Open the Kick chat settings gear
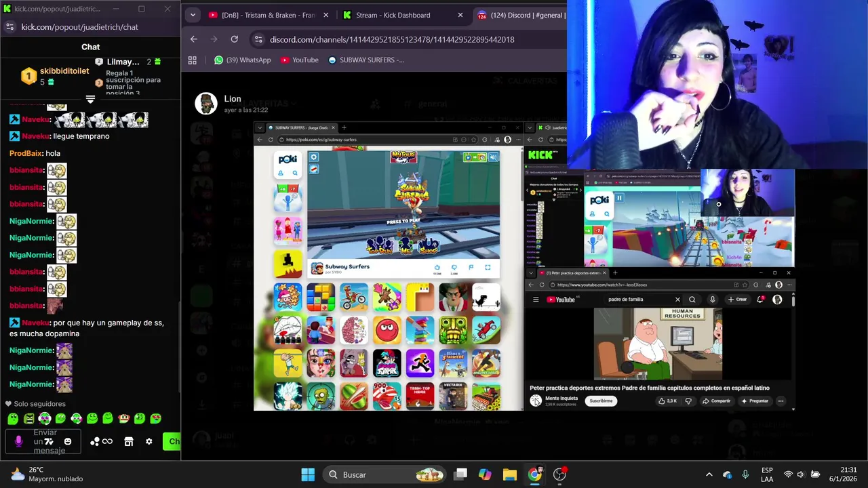 149,442
